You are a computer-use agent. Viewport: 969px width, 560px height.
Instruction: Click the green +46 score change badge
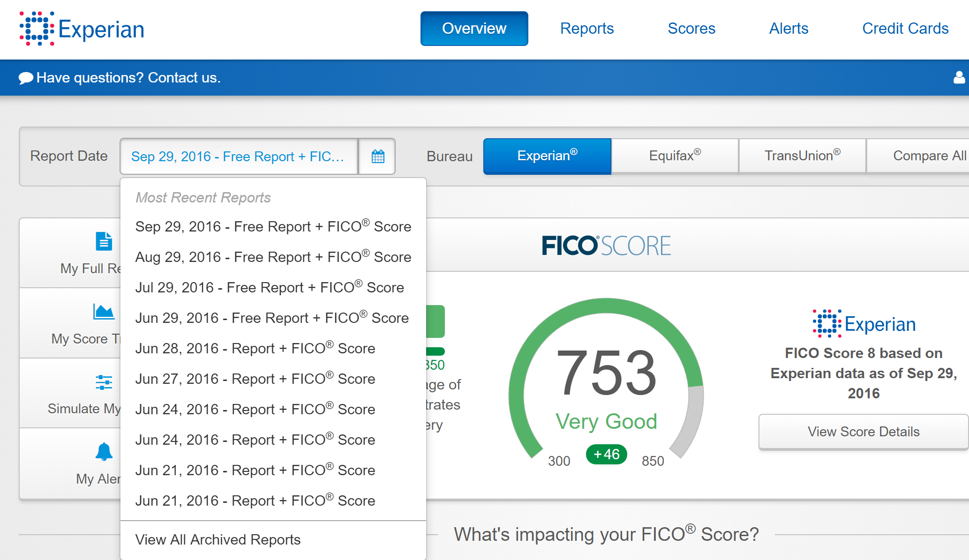pyautogui.click(x=606, y=454)
